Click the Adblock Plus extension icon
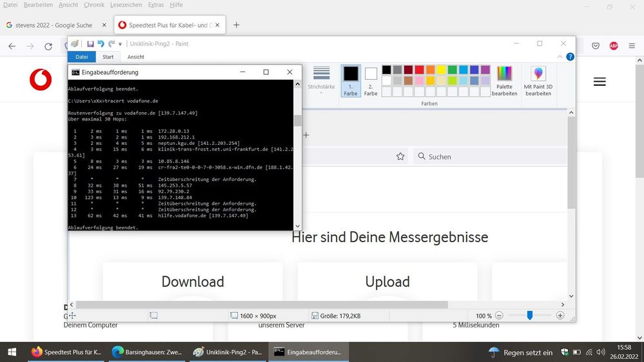 (x=614, y=46)
